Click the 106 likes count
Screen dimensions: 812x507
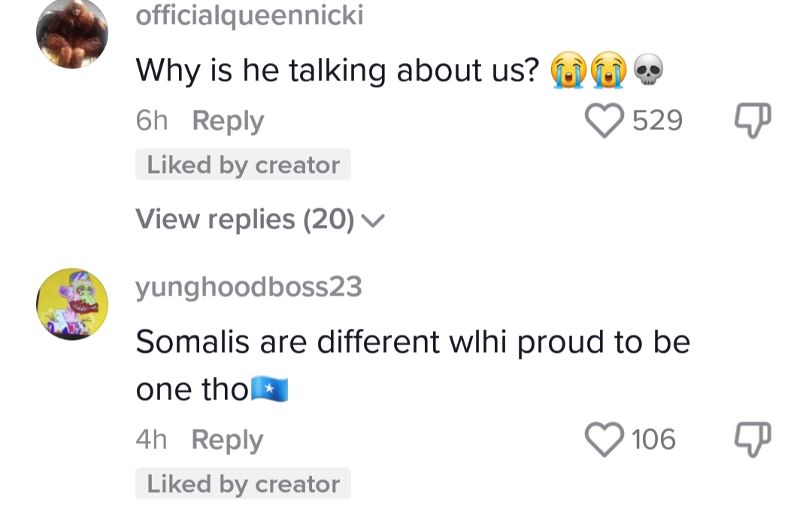pos(653,439)
